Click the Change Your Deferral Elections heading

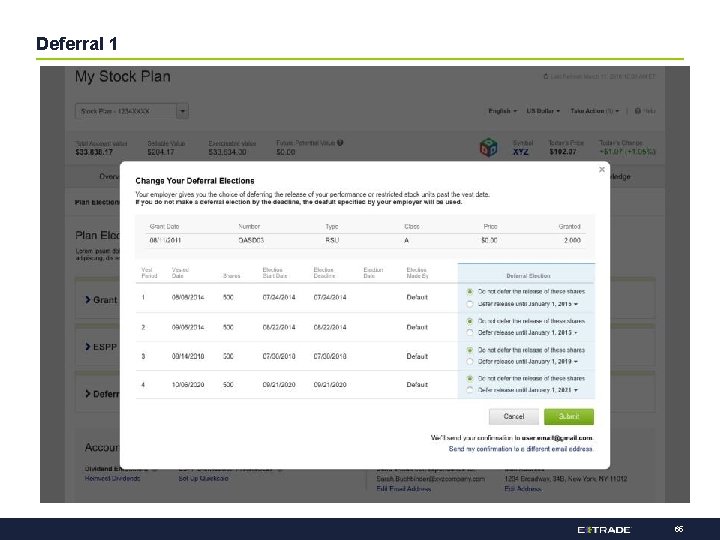tap(195, 181)
